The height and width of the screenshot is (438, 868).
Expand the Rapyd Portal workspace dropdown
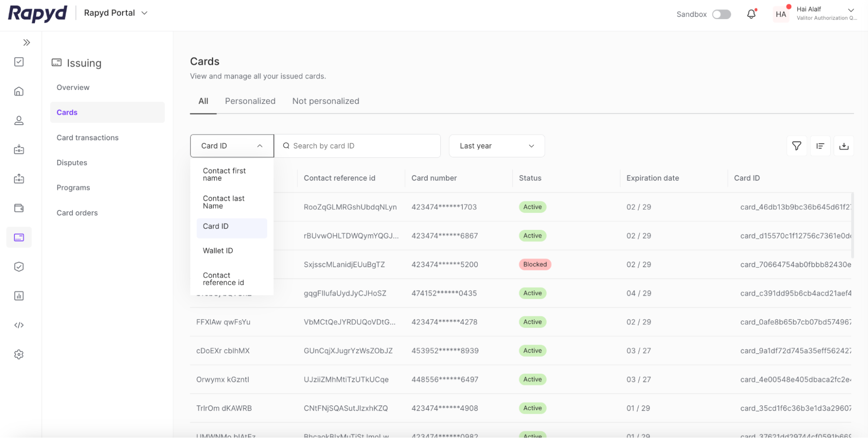click(x=115, y=13)
